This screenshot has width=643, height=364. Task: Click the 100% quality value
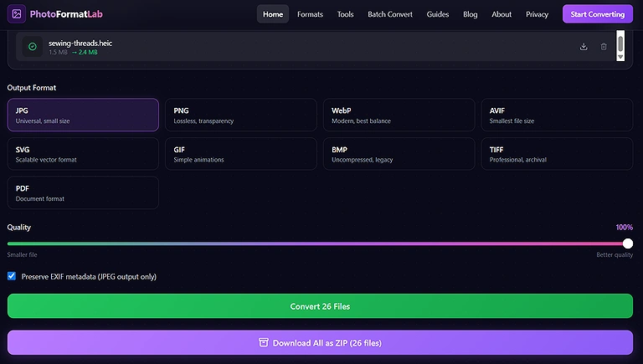pyautogui.click(x=624, y=227)
